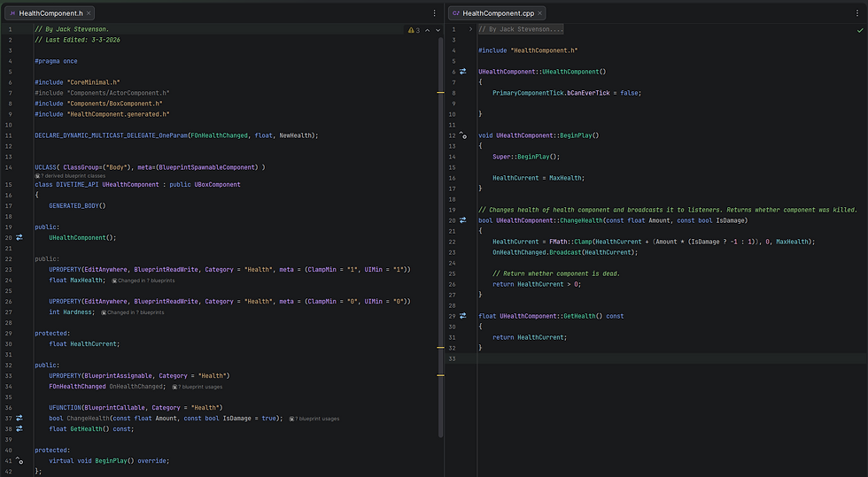Click UFUNCTION(BlueprintCallable) line
The height and width of the screenshot is (477, 868).
coord(136,408)
